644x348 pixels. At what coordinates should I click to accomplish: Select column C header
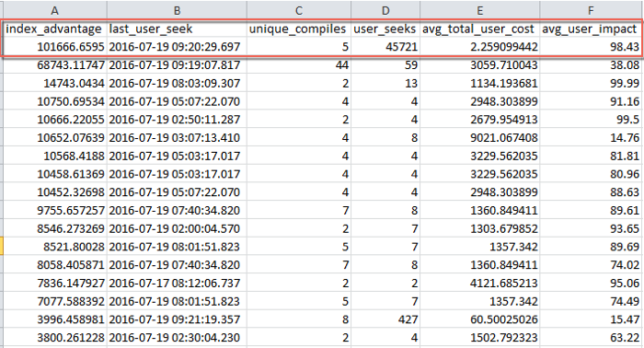(x=299, y=10)
